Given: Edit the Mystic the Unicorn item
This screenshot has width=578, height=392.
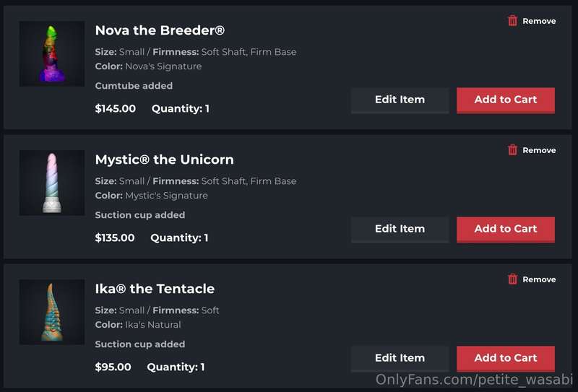Looking at the screenshot, I should (400, 230).
